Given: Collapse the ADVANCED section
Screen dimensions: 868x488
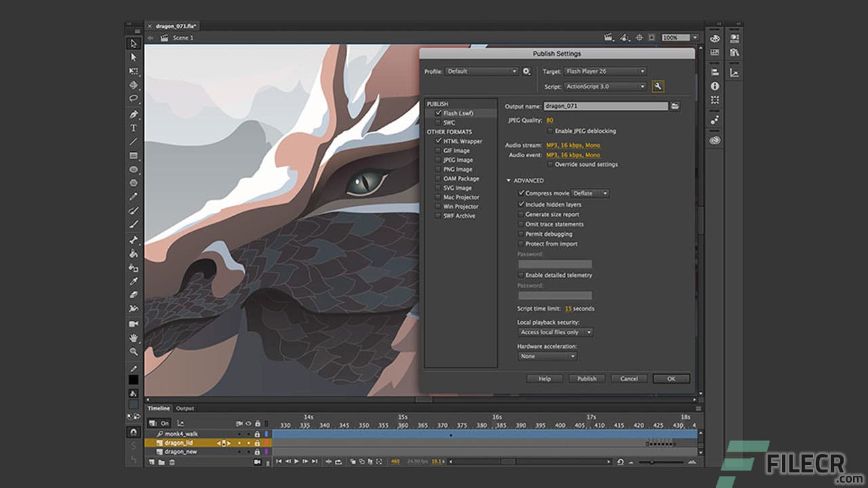Looking at the screenshot, I should (x=509, y=180).
